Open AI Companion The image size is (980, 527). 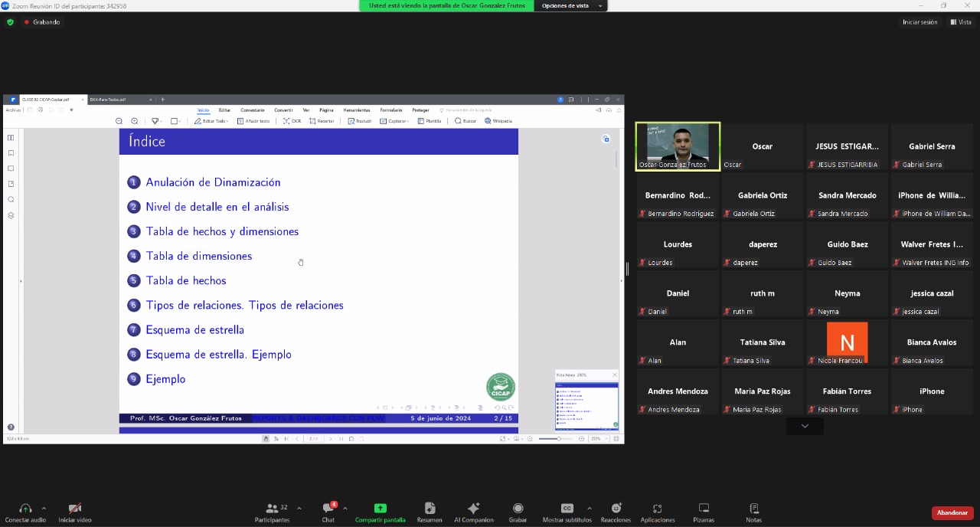(473, 512)
